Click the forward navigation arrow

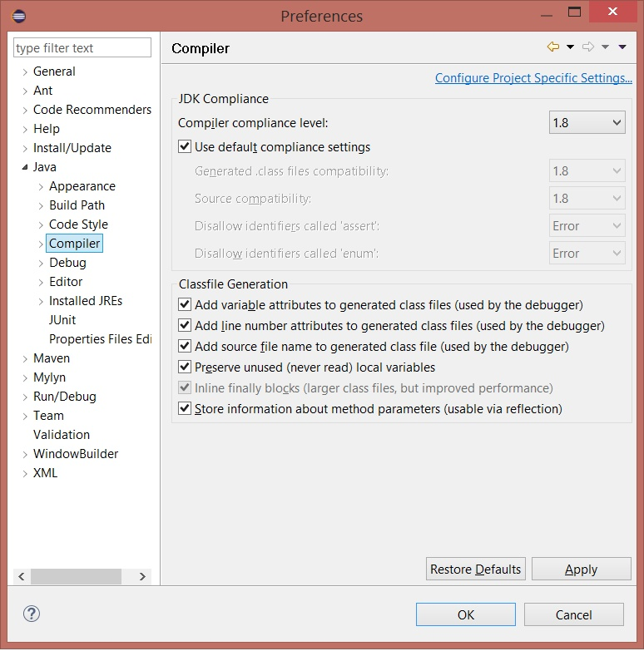588,47
